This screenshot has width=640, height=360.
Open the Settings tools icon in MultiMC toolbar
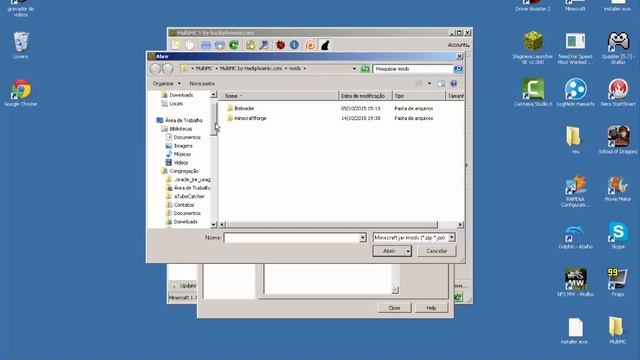tap(264, 45)
